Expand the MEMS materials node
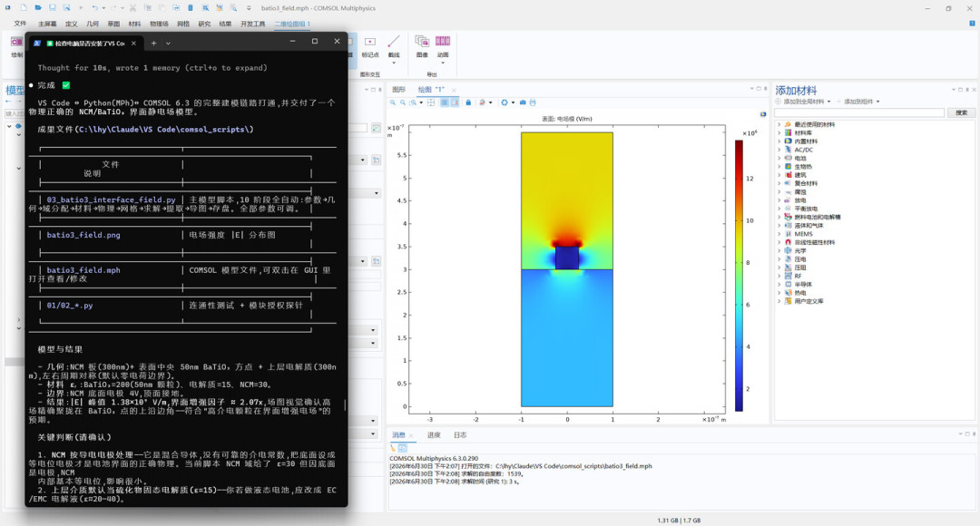980x526 pixels. click(x=779, y=234)
